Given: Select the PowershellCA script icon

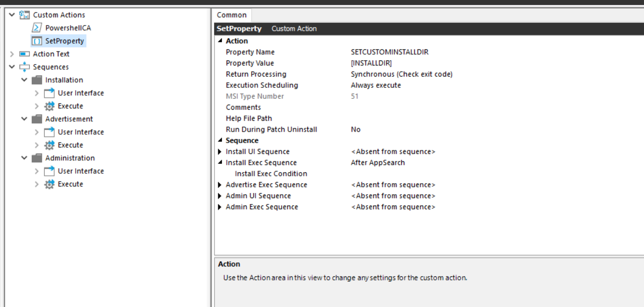Looking at the screenshot, I should pyautogui.click(x=36, y=28).
